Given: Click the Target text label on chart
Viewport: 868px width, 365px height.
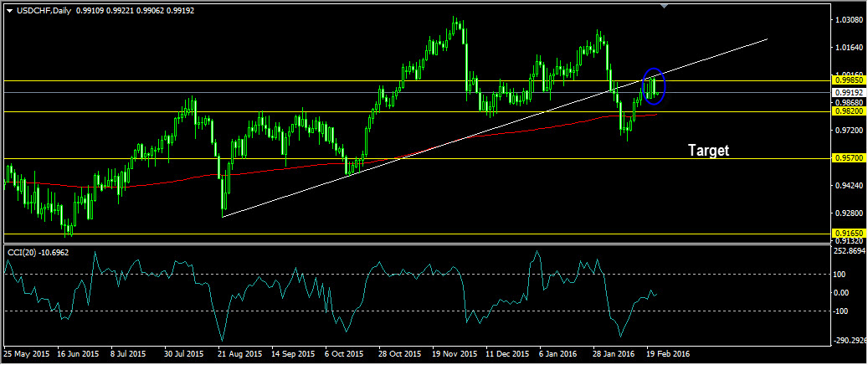Looking at the screenshot, I should pyautogui.click(x=709, y=150).
